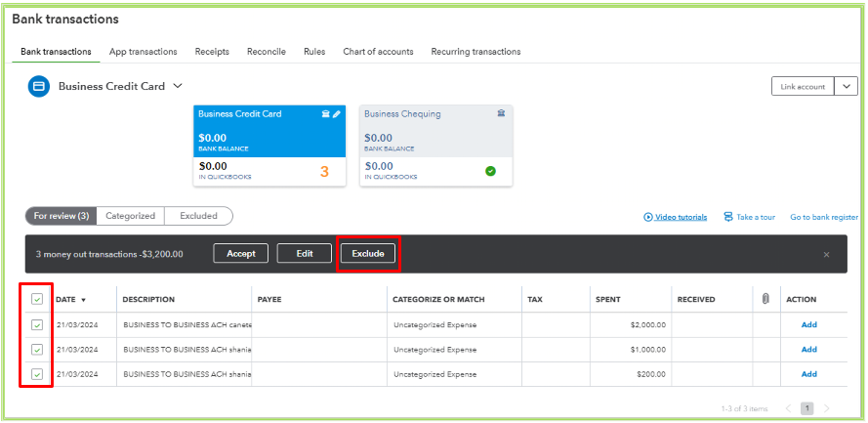Open the Receipts tab
This screenshot has height=423, width=868.
pos(212,52)
